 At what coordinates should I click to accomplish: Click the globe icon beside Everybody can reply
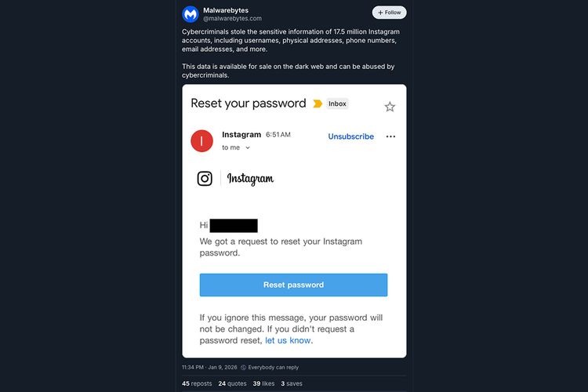tap(244, 367)
